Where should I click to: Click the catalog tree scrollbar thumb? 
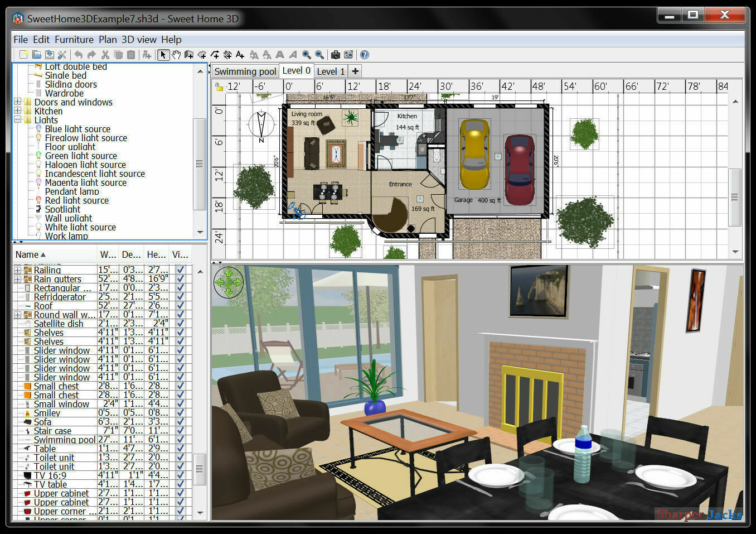(200, 163)
